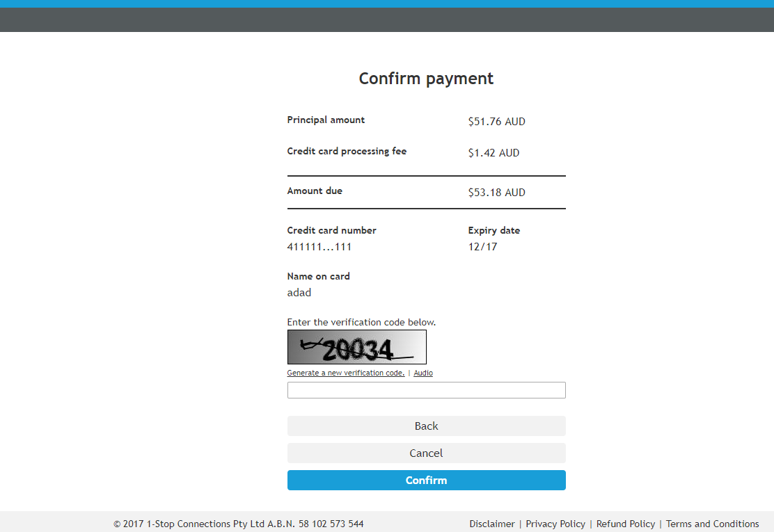774x532 pixels.
Task: Click 'Enter the verification code below.' text
Action: click(x=361, y=322)
